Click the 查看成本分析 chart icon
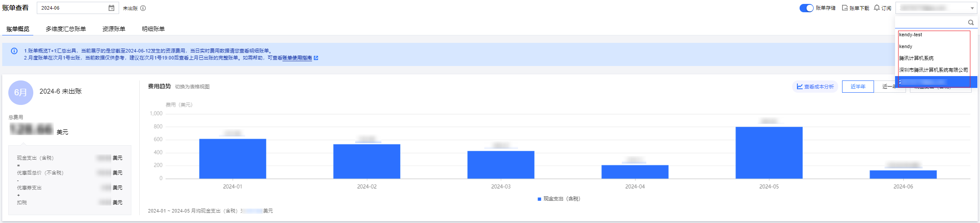The height and width of the screenshot is (223, 980). (800, 87)
